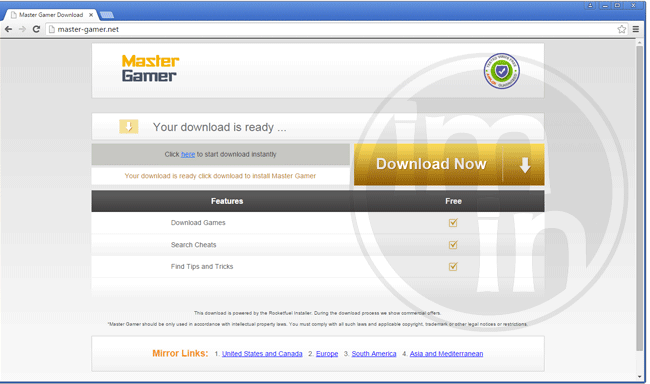The height and width of the screenshot is (384, 650).
Task: Click the orange 'install Master Gamer' message
Action: pos(220,176)
